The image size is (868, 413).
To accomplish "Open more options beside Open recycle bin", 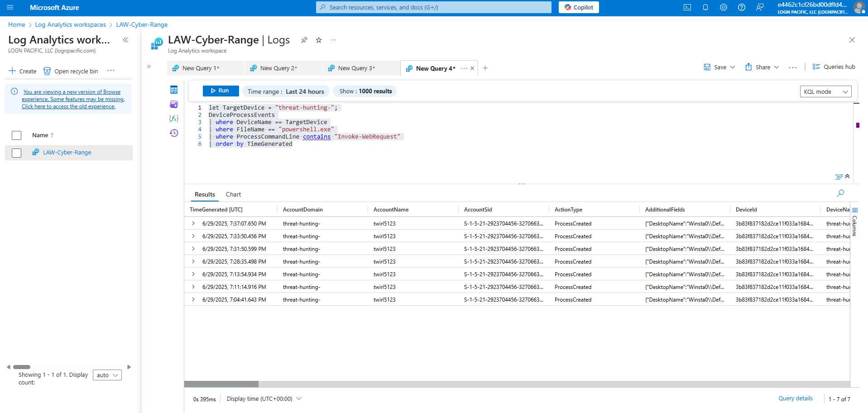I will pos(111,71).
